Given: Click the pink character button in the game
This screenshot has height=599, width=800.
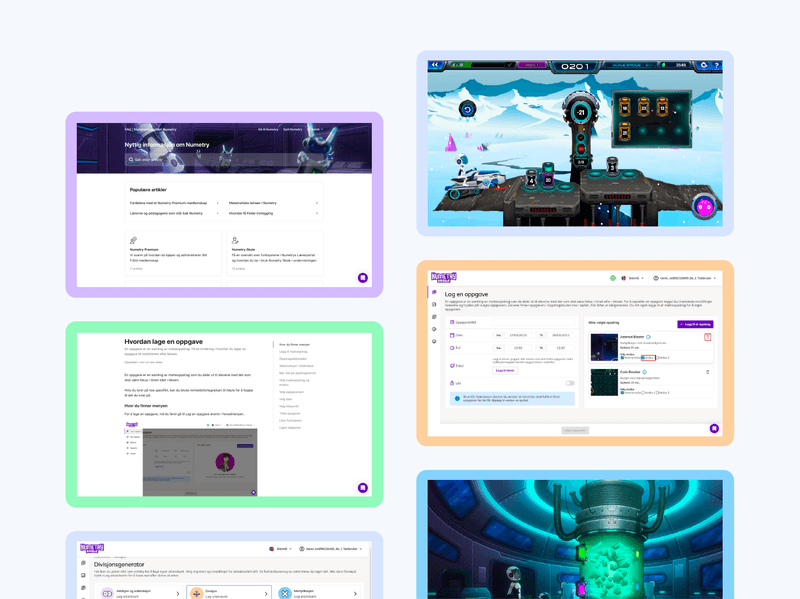Looking at the screenshot, I should (x=706, y=207).
